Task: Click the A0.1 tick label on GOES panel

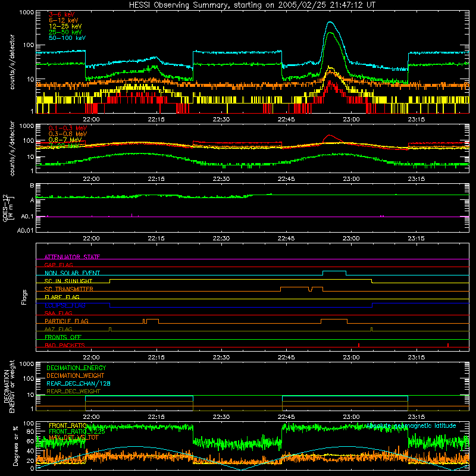Action: [27, 217]
